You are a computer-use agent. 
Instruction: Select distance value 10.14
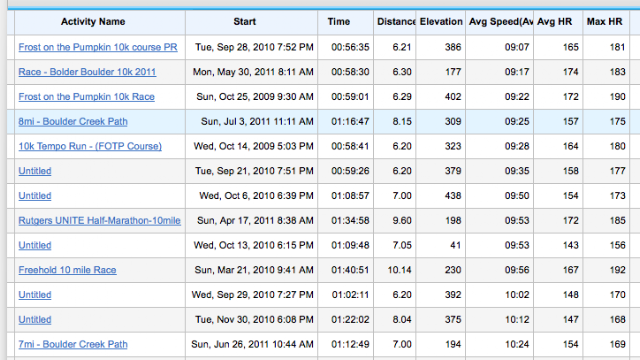[x=399, y=270]
